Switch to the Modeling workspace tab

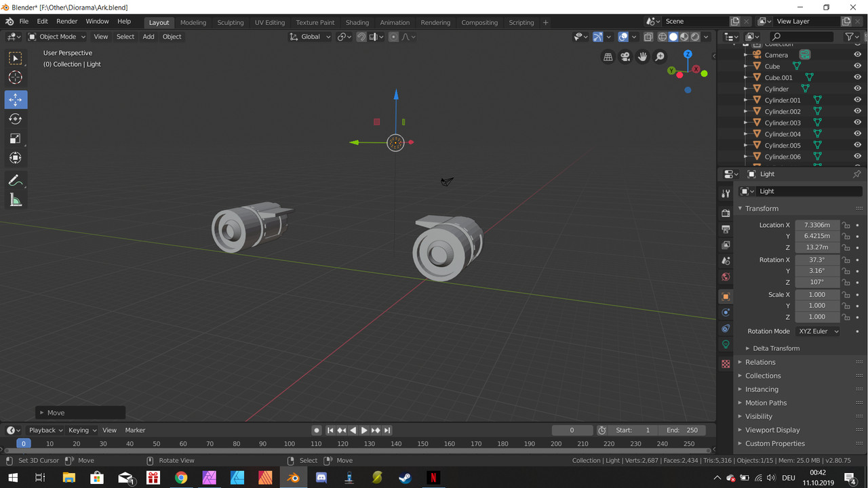pyautogui.click(x=193, y=22)
